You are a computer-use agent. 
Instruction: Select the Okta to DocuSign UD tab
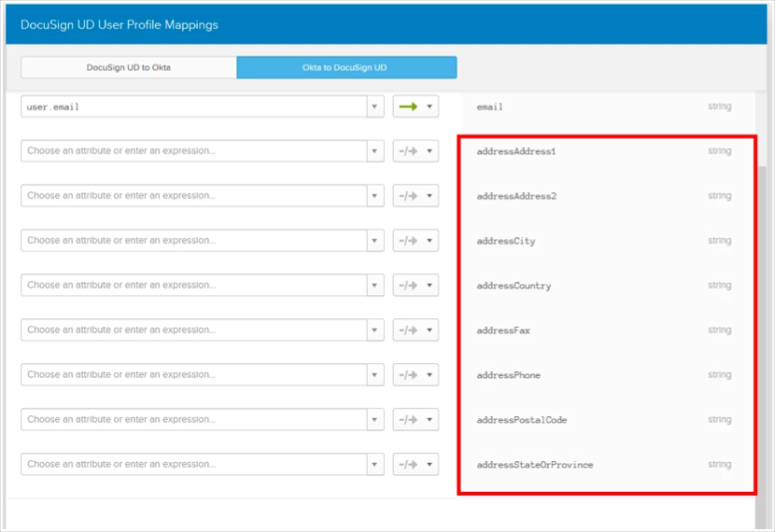[346, 68]
